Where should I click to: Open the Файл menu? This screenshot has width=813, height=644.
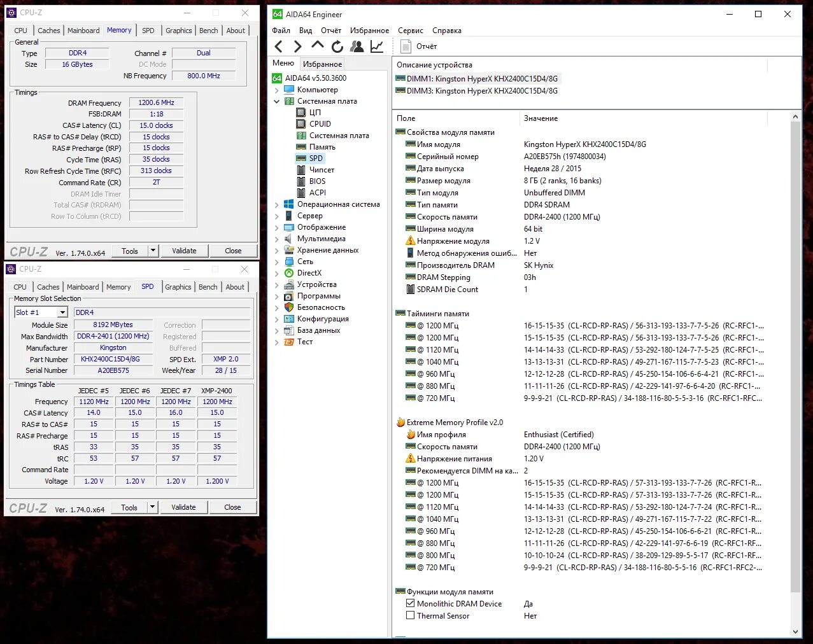[281, 31]
